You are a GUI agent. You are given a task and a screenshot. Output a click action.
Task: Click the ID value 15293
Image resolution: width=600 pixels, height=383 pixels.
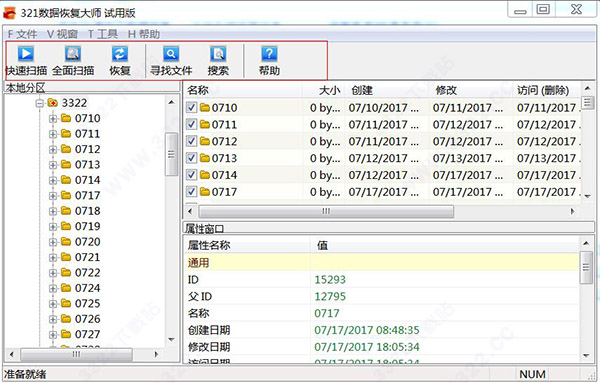(x=330, y=280)
